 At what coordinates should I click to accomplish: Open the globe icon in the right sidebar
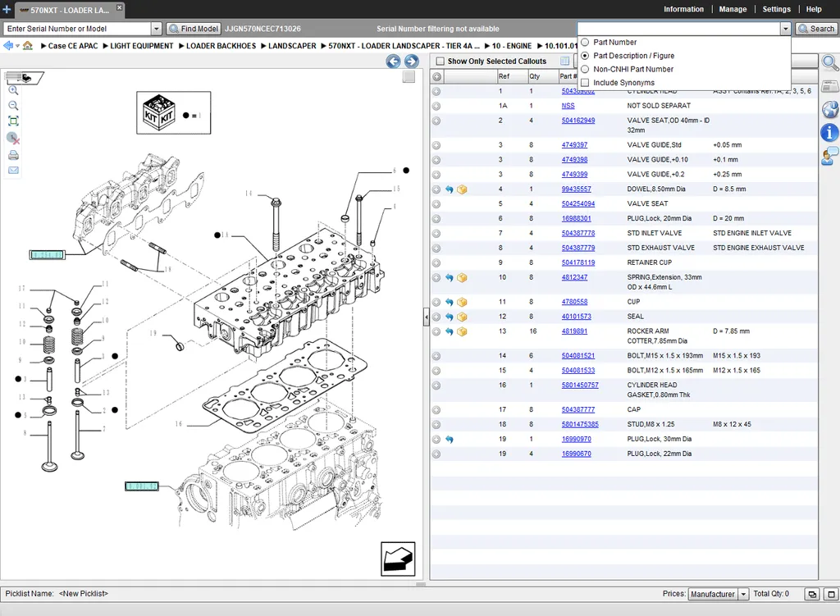click(830, 109)
